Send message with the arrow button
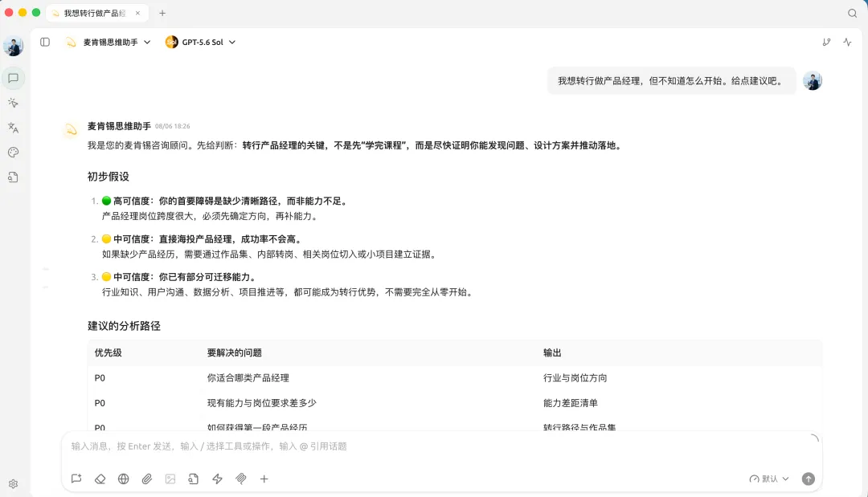The width and height of the screenshot is (868, 497). click(x=809, y=479)
